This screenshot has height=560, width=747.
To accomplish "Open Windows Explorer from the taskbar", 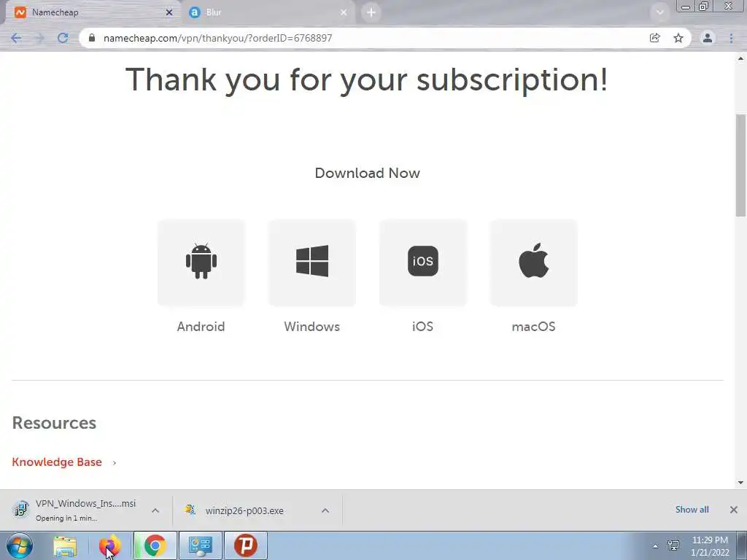I will (65, 545).
